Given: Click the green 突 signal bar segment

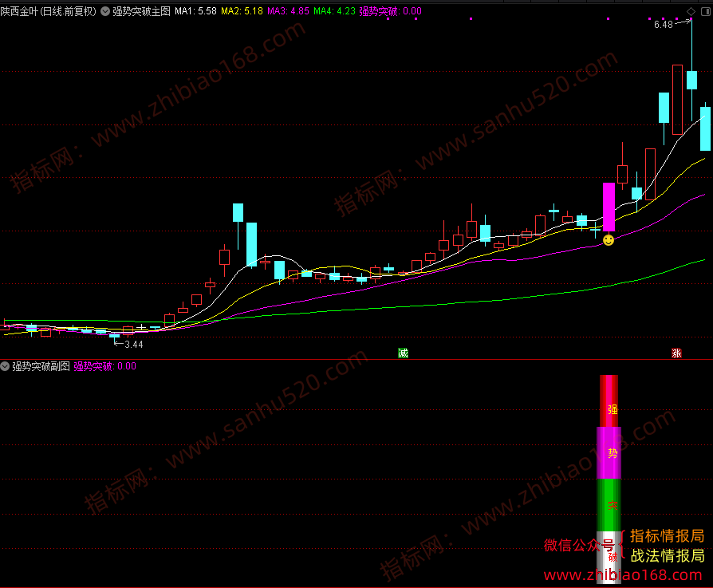Looking at the screenshot, I should click(609, 505).
